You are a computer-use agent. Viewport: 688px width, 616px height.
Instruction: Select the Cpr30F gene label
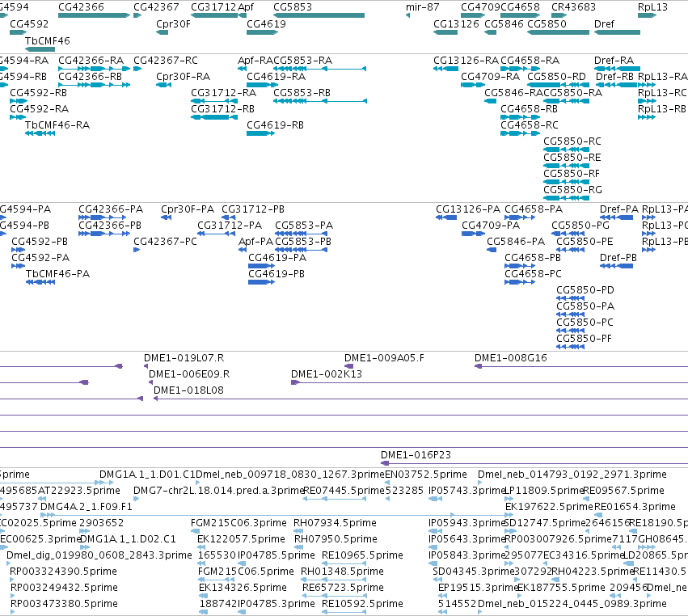point(173,23)
